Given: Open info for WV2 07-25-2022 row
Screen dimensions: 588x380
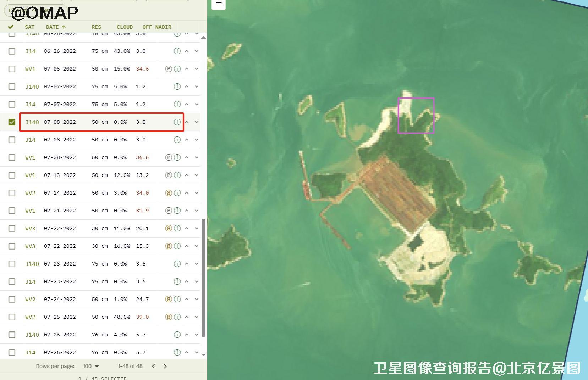Looking at the screenshot, I should (177, 317).
